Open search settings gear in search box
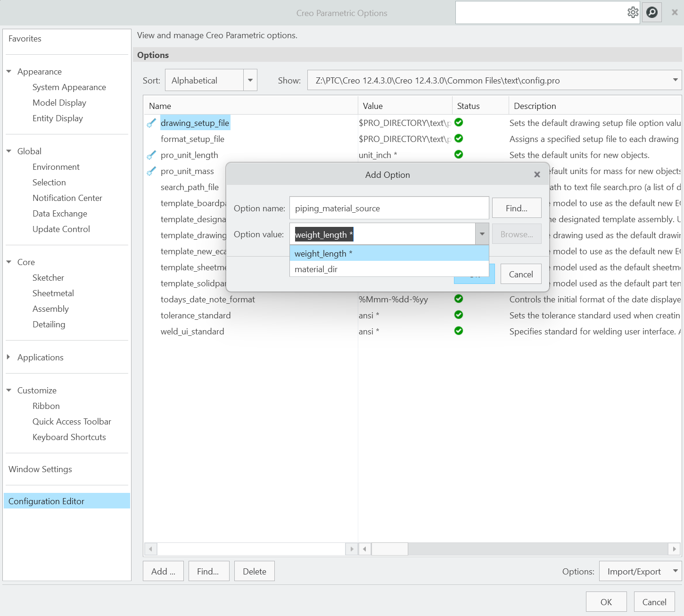684x616 pixels. 633,12
